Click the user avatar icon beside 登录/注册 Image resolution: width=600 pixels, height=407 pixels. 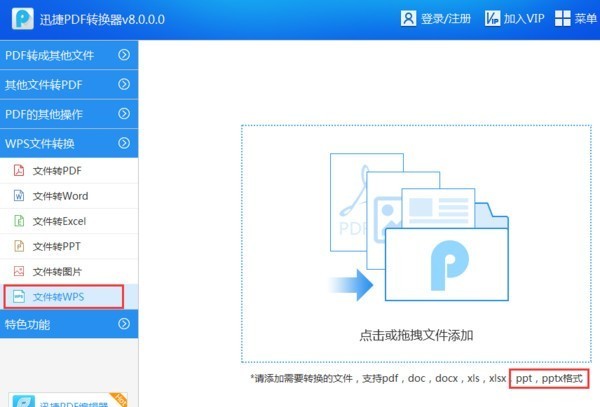pos(408,18)
